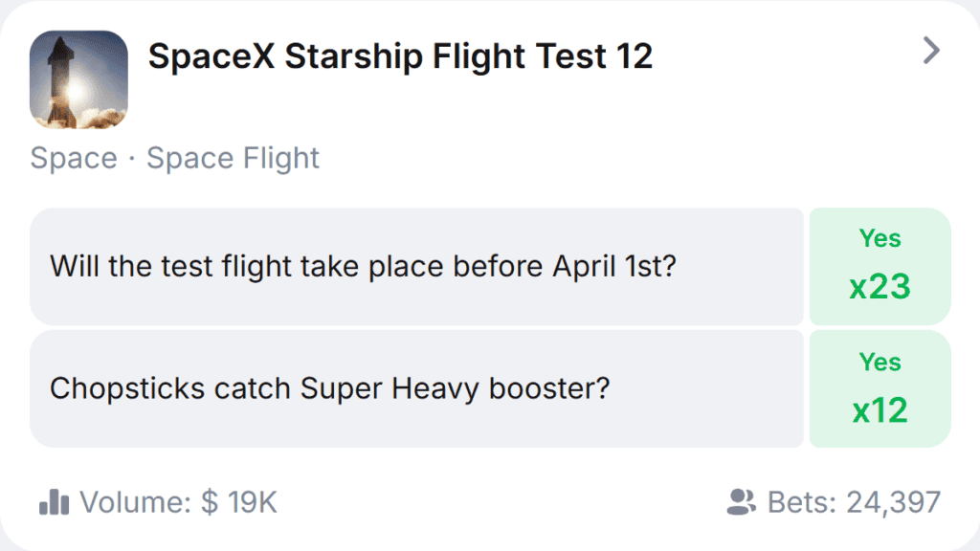980x551 pixels.
Task: Open the Starship rocket launch thumbnail
Action: tap(79, 79)
